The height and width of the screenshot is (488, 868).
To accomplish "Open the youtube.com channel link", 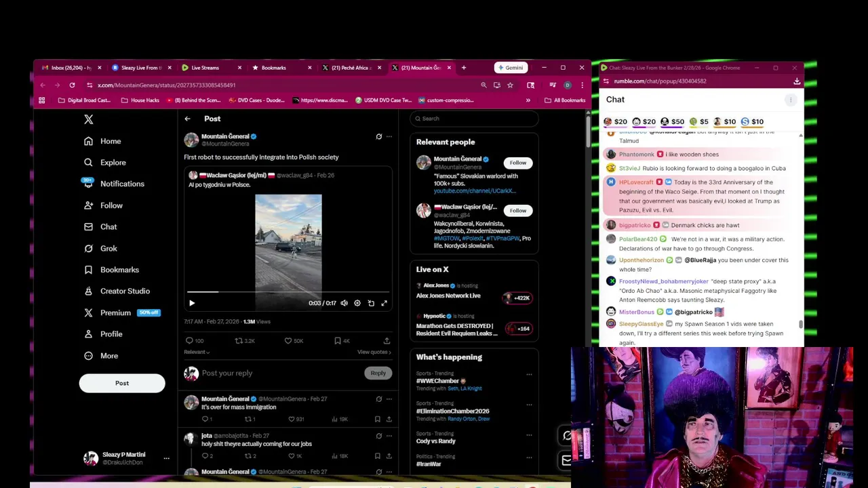I will [x=474, y=191].
